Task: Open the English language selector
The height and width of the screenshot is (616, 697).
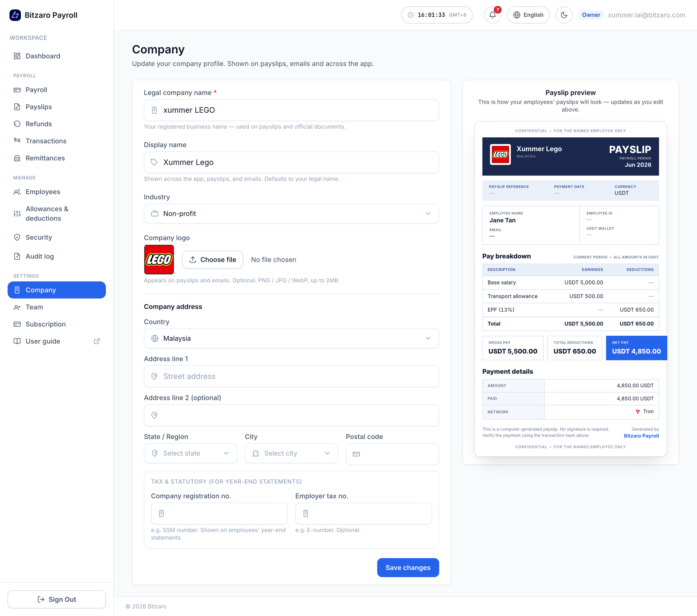Action: [x=528, y=15]
